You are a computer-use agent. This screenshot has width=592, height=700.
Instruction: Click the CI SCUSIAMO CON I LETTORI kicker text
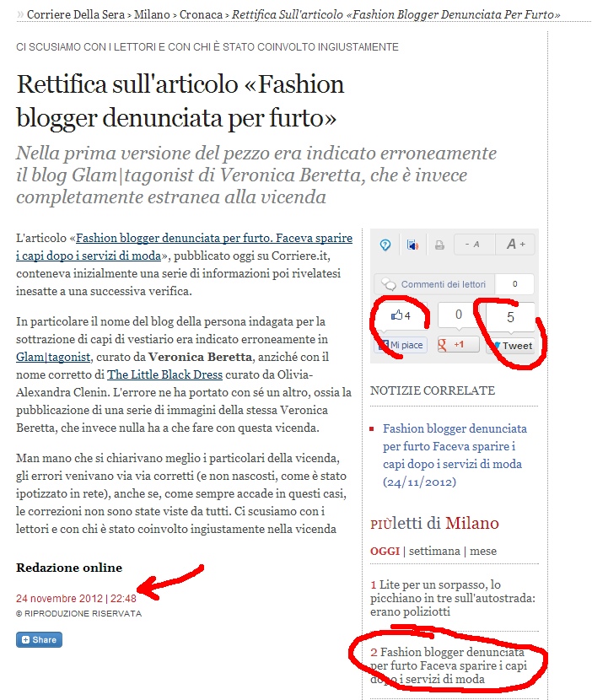coord(207,47)
